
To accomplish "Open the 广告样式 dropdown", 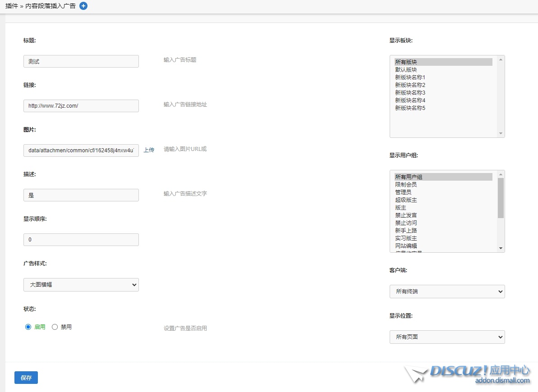I will [81, 285].
